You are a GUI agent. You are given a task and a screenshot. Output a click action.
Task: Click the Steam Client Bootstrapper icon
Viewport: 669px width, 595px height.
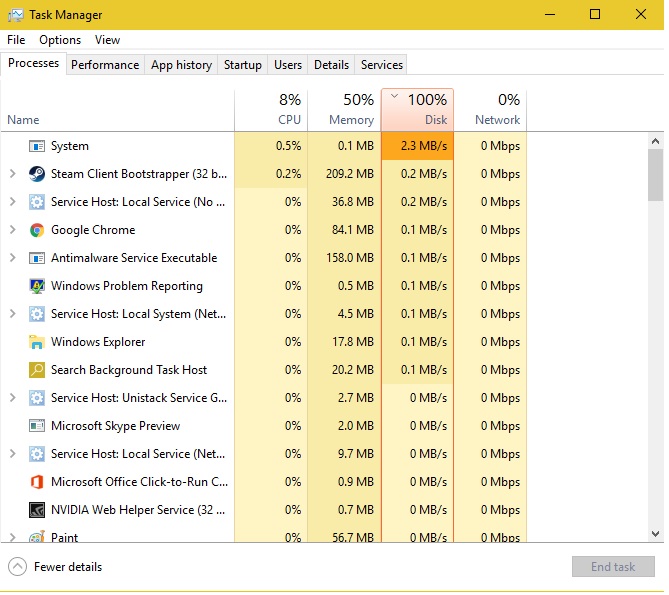point(37,174)
